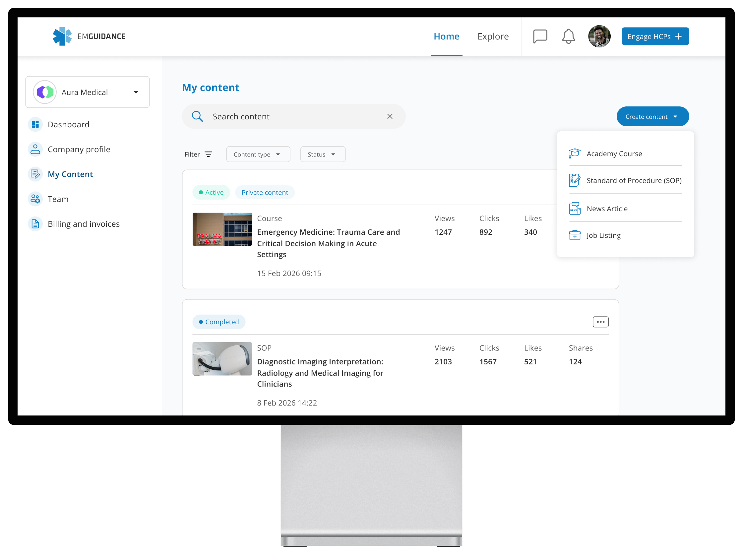Open the Status filter dropdown

[323, 155]
